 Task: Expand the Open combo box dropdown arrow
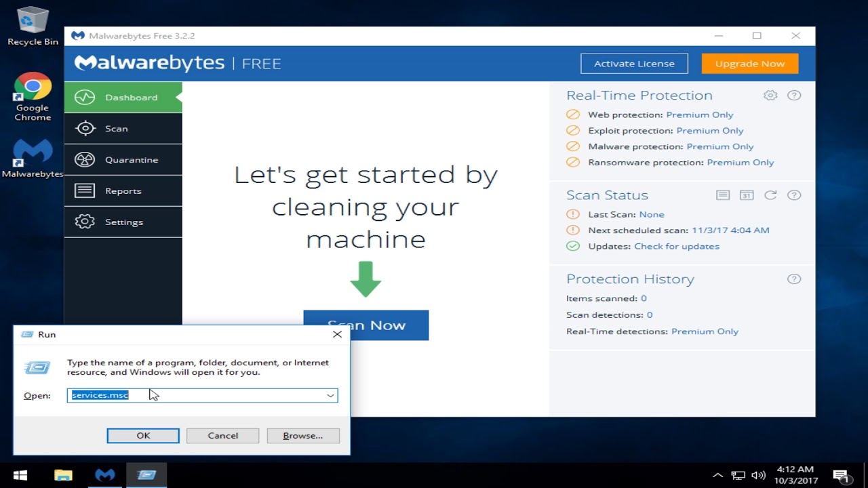point(330,395)
